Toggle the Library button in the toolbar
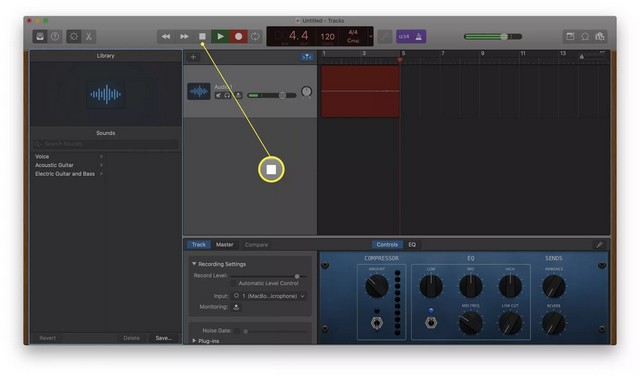Viewport: 640px width, 376px height. tap(40, 36)
